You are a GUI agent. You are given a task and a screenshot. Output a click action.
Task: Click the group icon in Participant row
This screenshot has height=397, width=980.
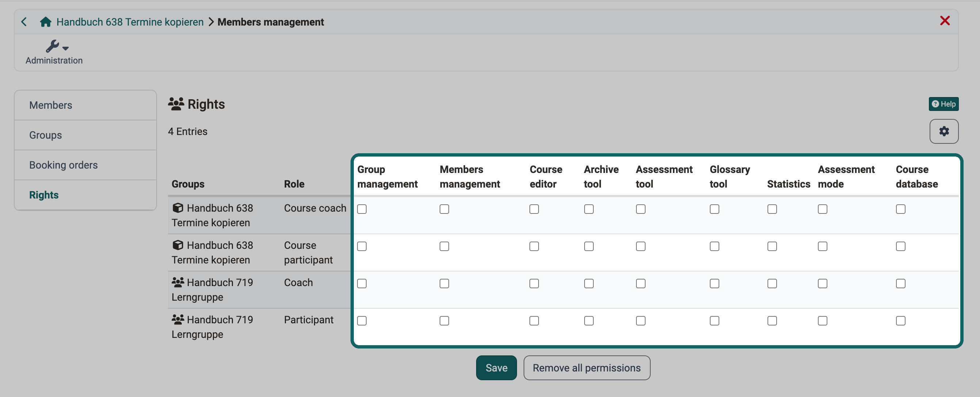pyautogui.click(x=178, y=320)
